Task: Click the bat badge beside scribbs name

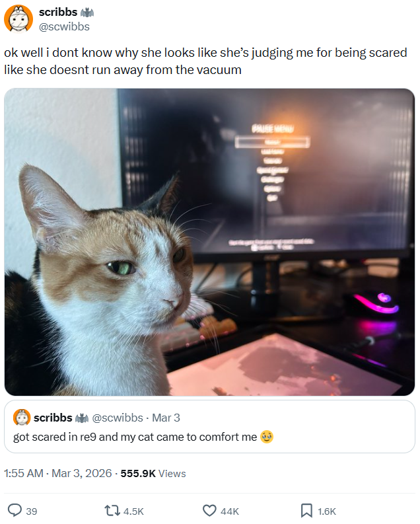Action: pyautogui.click(x=87, y=13)
